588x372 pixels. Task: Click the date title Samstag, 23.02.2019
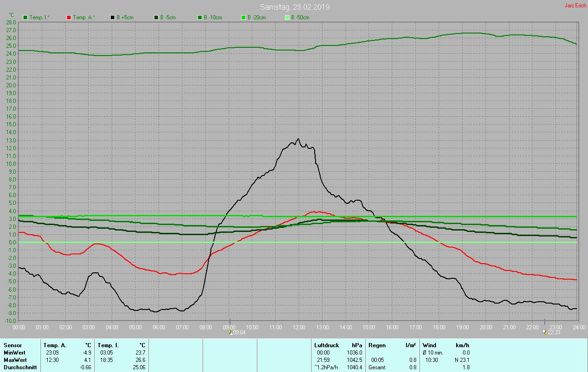(x=294, y=7)
